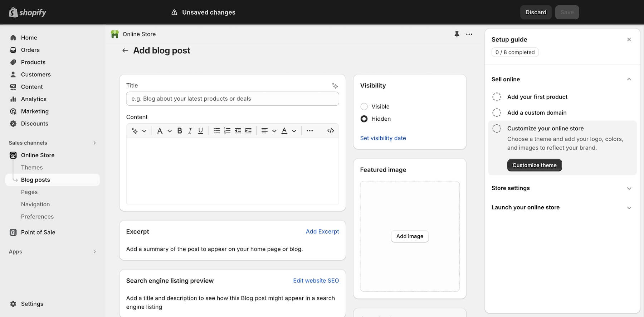Open the text alignment dropdown
The width and height of the screenshot is (644, 317).
point(269,131)
